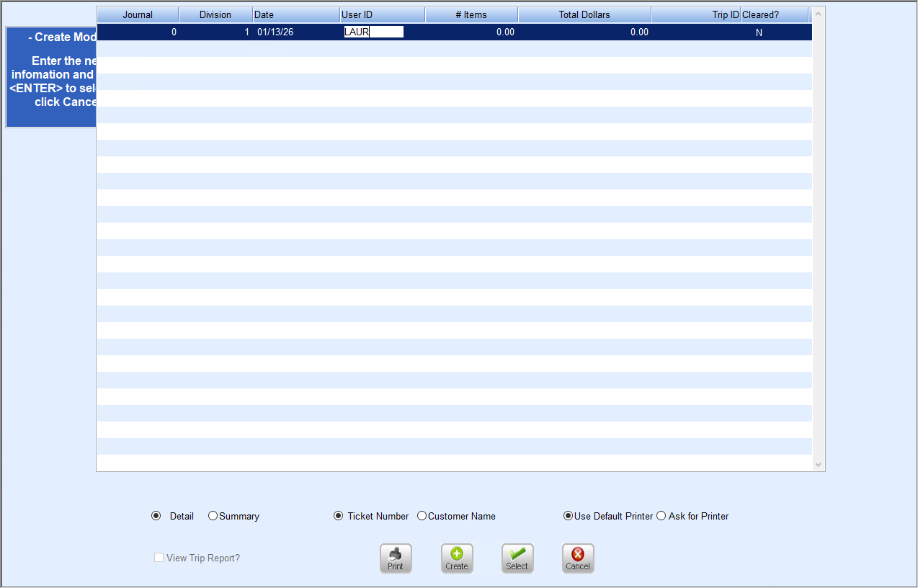Select the Summary radio option
The width and height of the screenshot is (918, 588).
tap(213, 516)
